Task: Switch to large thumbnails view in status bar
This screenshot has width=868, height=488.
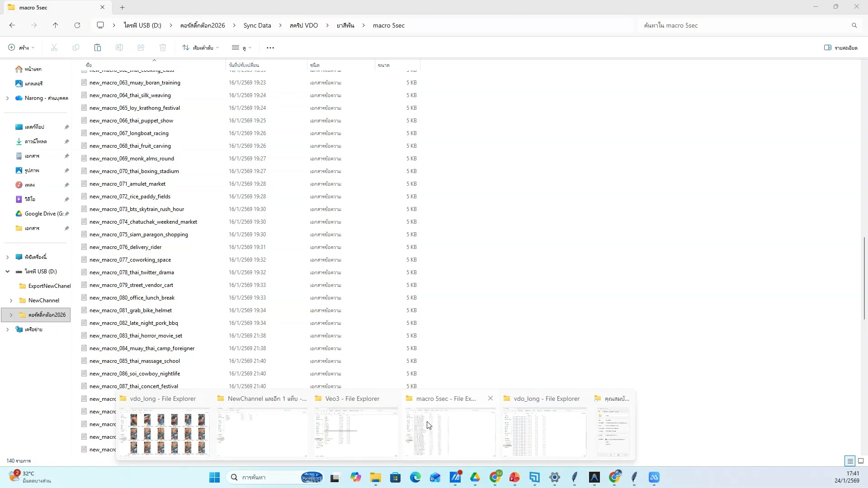Action: (x=861, y=461)
